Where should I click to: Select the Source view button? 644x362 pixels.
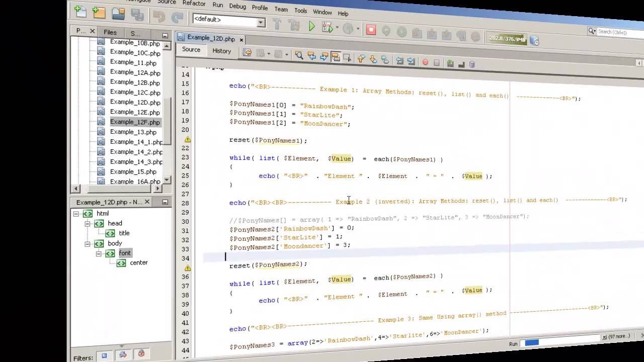191,49
